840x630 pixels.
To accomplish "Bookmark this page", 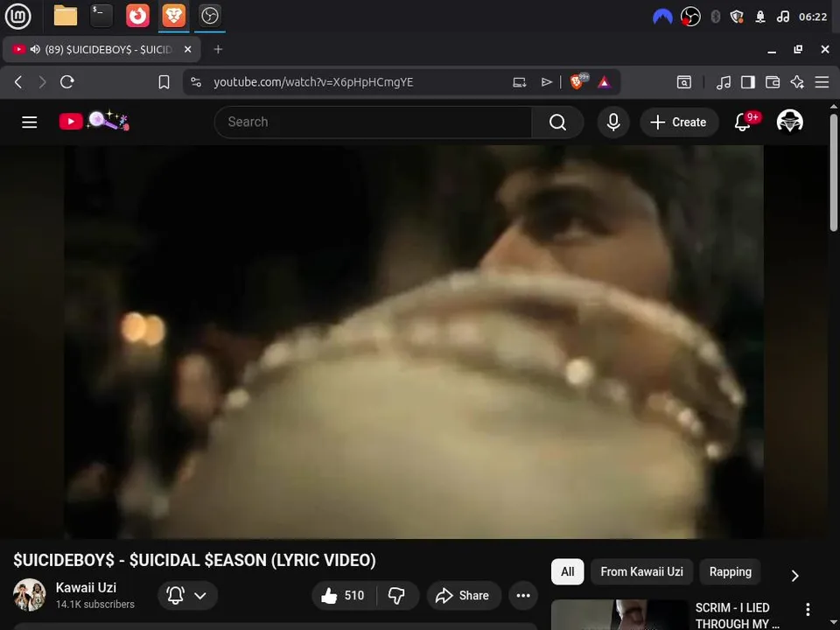I will [x=164, y=82].
